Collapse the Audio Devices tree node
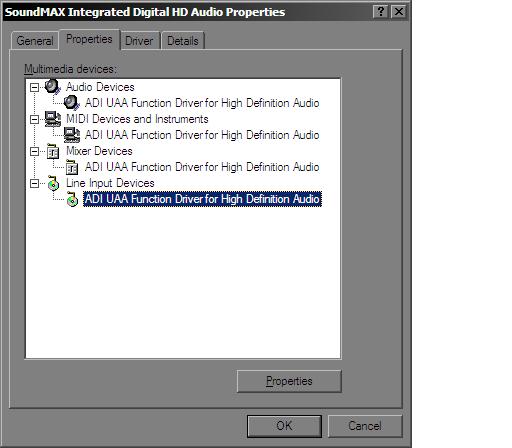This screenshot has width=512, height=448. point(34,87)
